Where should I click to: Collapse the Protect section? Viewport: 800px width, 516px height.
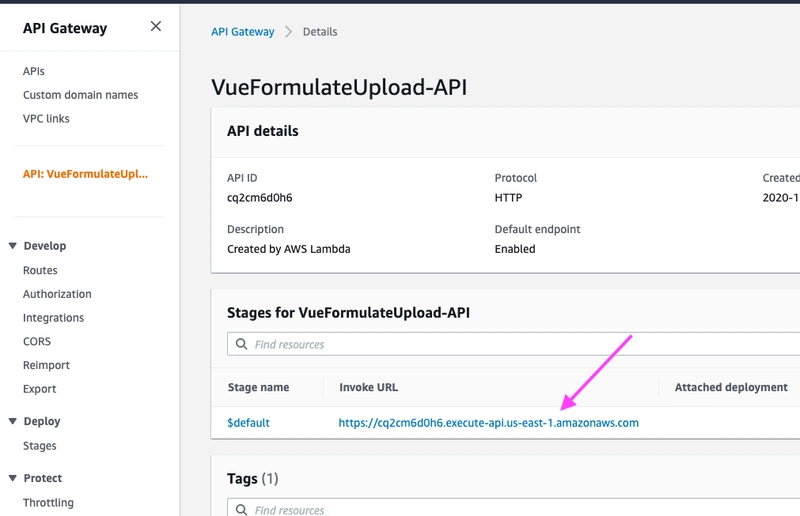point(13,478)
